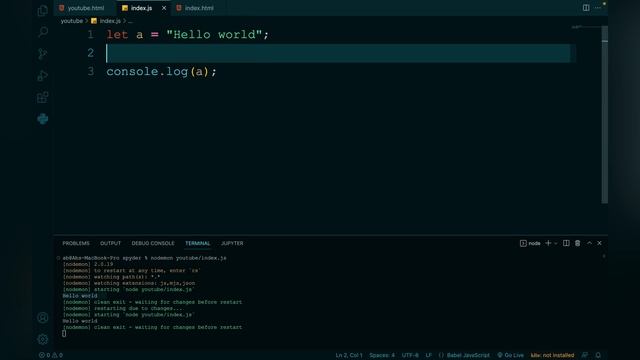Open the Explorer view in activity bar

click(x=42, y=11)
